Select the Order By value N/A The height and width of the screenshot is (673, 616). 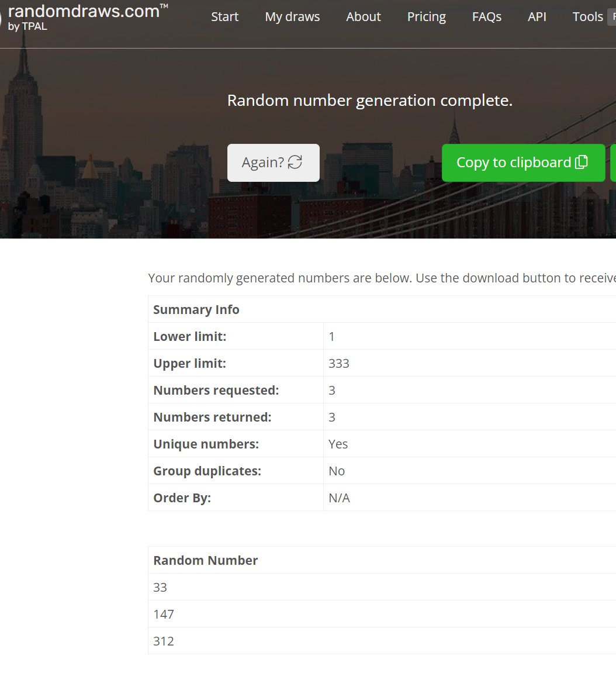coord(340,498)
